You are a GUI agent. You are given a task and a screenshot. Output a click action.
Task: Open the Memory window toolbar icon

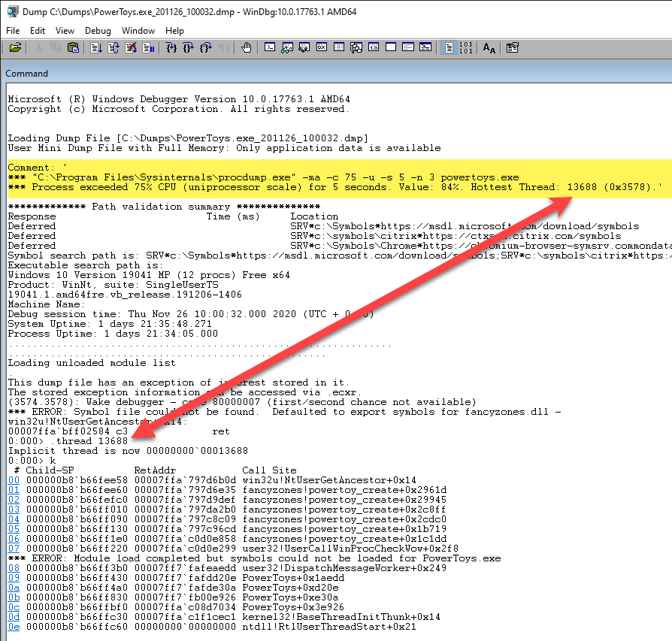pyautogui.click(x=339, y=47)
